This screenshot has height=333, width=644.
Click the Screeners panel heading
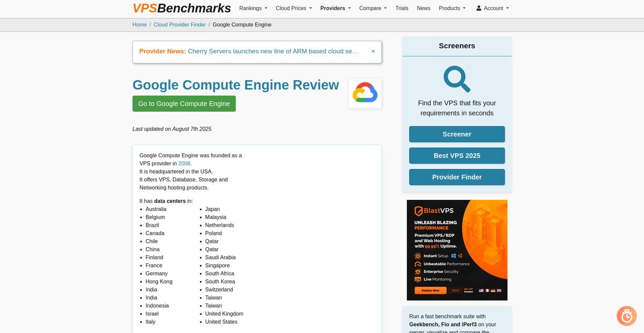click(x=457, y=46)
